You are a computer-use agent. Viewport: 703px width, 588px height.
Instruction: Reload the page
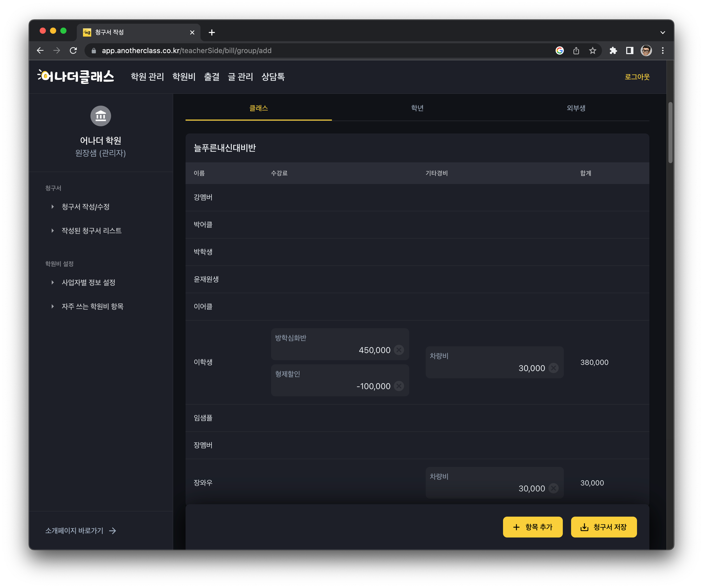point(73,51)
